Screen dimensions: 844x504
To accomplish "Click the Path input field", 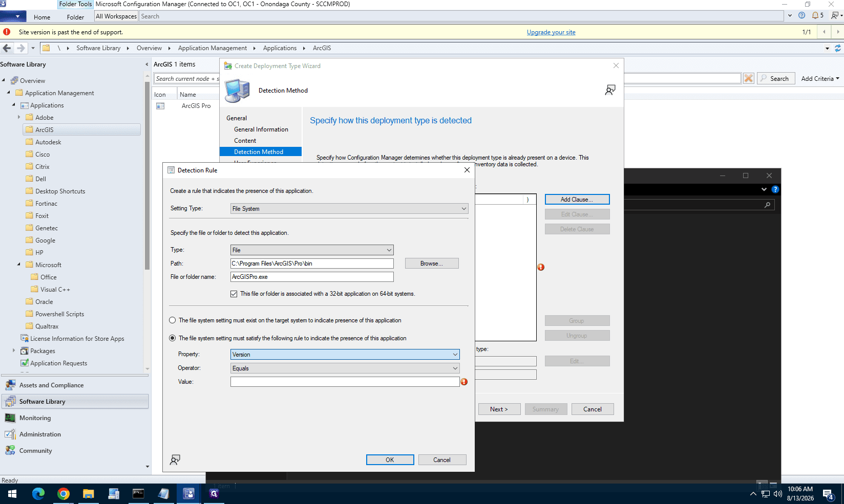I will click(312, 264).
